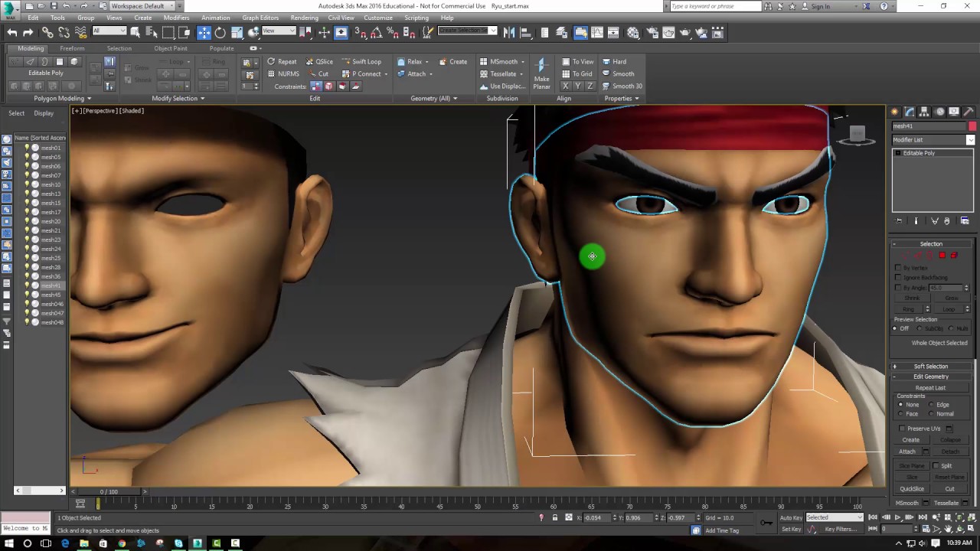Click the time slider at frame 0/100
The height and width of the screenshot is (551, 980).
tap(109, 492)
